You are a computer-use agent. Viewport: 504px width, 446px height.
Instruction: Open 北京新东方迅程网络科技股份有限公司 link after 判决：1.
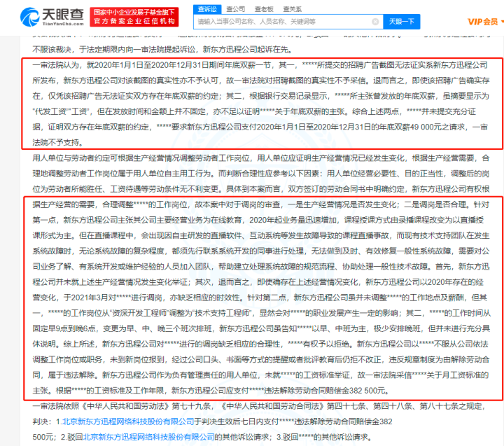tap(128, 421)
